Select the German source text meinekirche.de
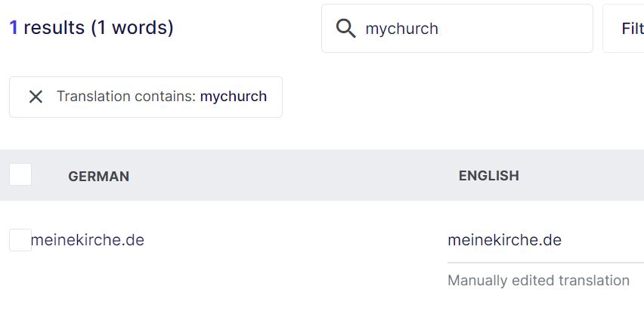 pos(88,240)
